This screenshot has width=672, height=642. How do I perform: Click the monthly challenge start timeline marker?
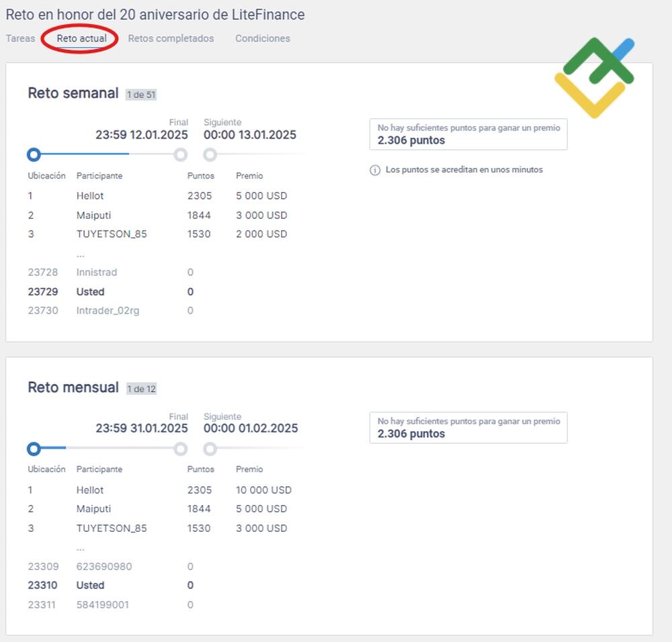[x=34, y=449]
